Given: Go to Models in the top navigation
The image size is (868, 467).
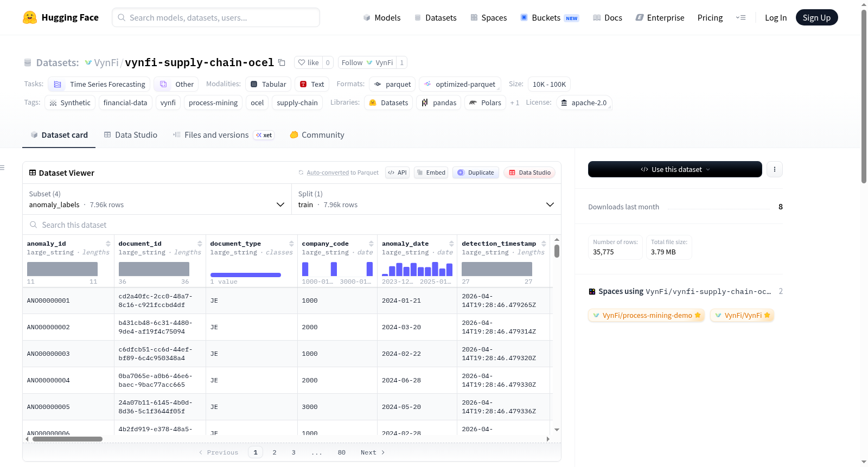Looking at the screenshot, I should click(382, 17).
